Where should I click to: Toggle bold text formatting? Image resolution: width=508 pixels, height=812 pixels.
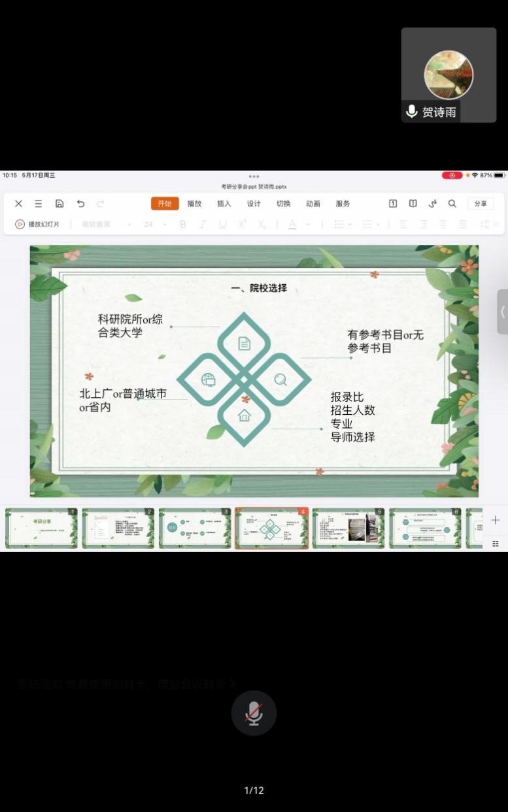(183, 225)
